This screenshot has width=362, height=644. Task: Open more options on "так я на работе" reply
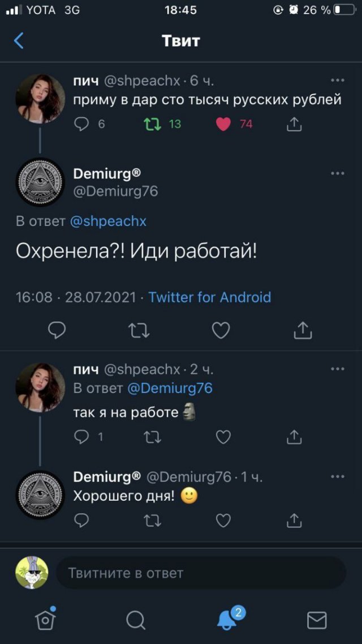click(x=337, y=369)
